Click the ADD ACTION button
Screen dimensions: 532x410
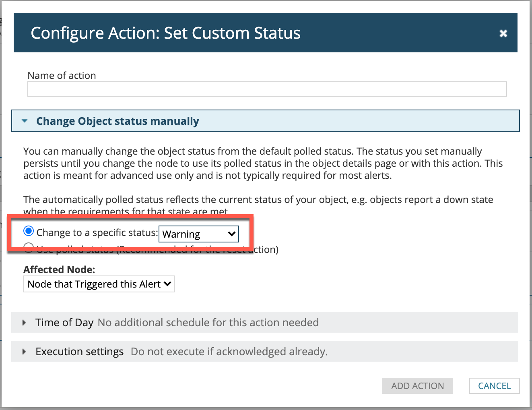(418, 386)
